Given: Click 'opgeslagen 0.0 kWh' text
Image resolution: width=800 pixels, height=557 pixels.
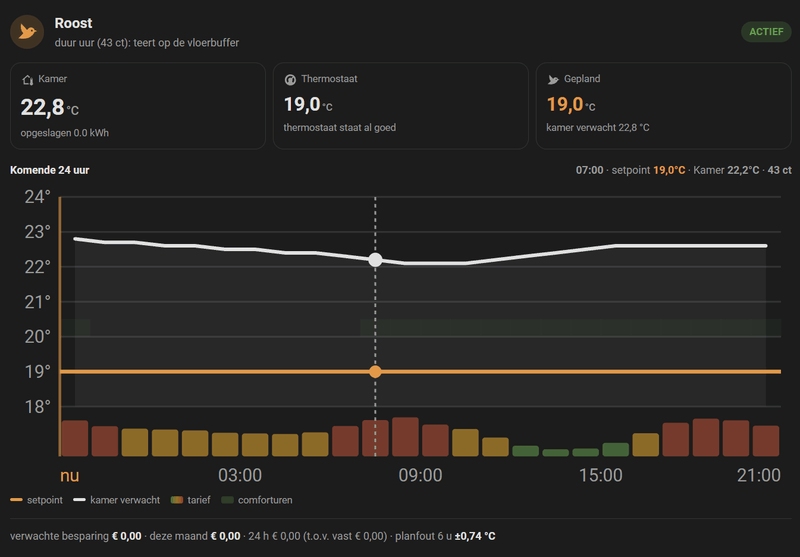Looking at the screenshot, I should coord(65,133).
